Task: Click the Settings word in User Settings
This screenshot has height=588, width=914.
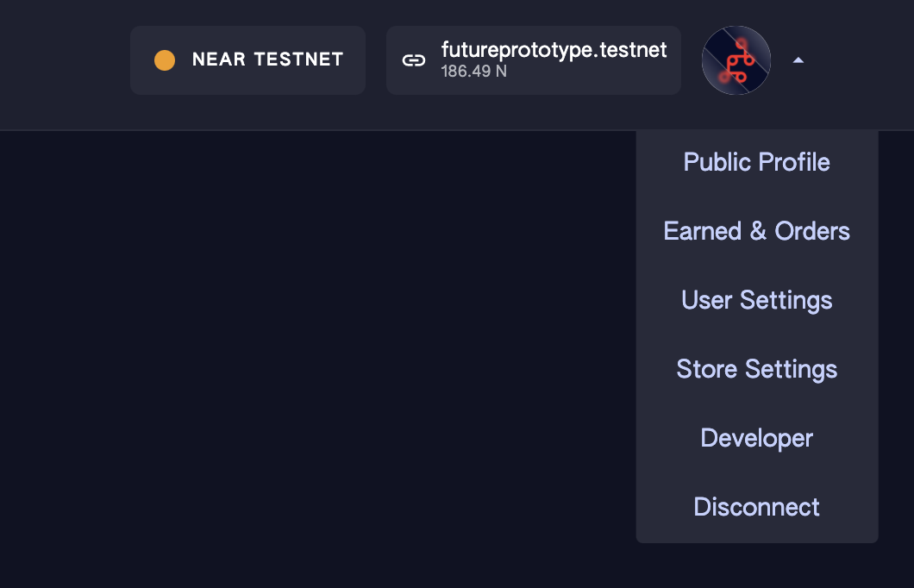Action: pyautogui.click(x=786, y=301)
